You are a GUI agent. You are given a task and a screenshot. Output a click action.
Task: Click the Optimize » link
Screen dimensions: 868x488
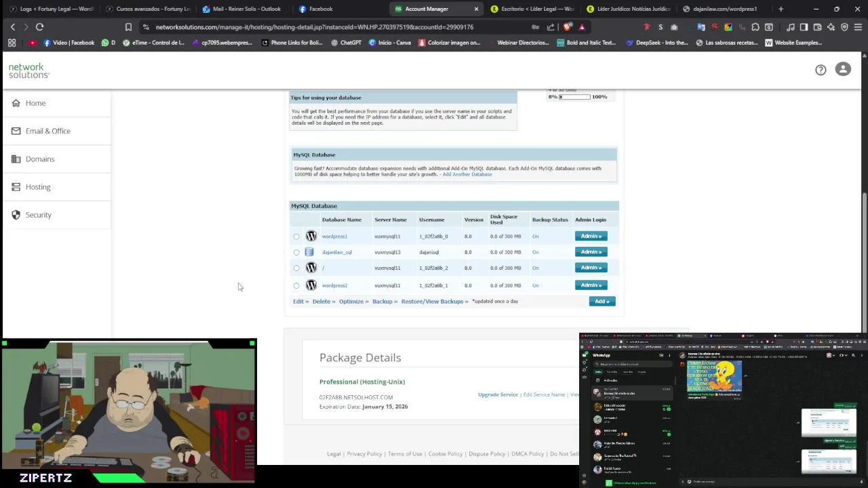(354, 301)
